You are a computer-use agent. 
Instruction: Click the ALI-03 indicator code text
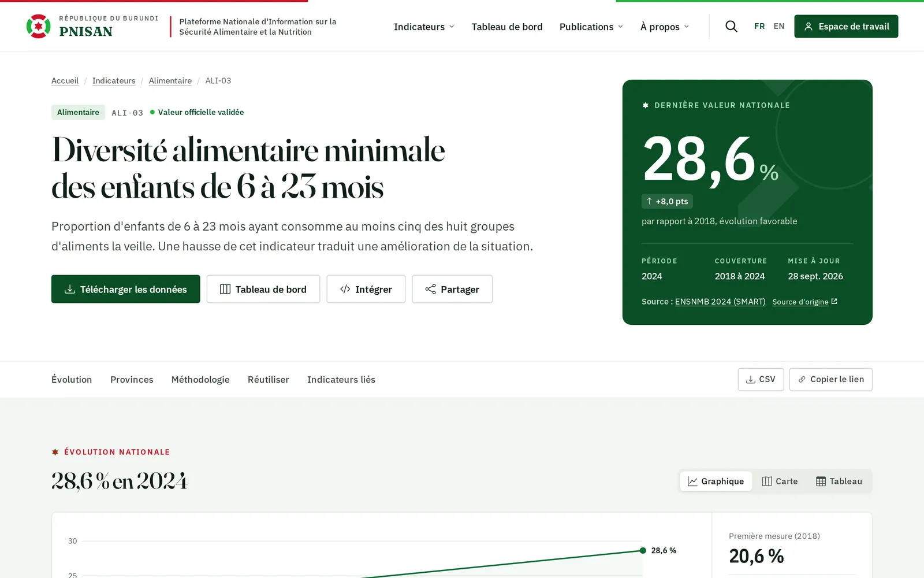127,113
